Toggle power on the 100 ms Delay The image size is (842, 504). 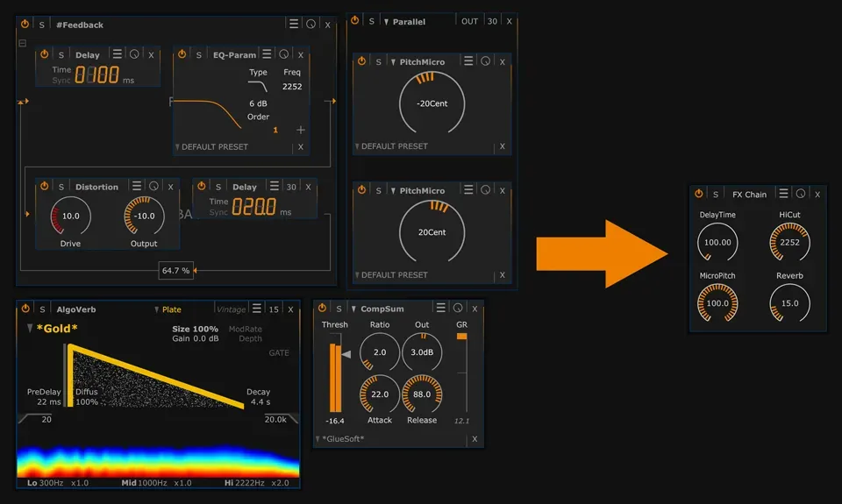(x=45, y=53)
